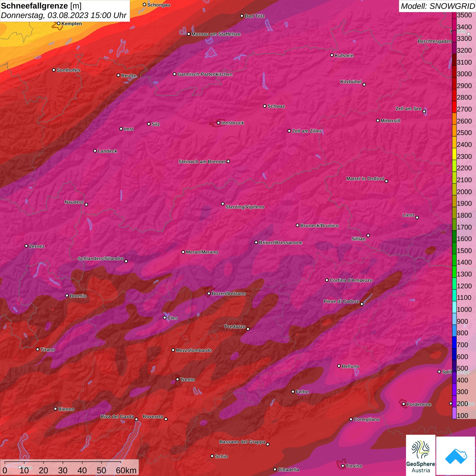Select the Pieve di Cadore label
The image size is (476, 476).
coord(341,301)
